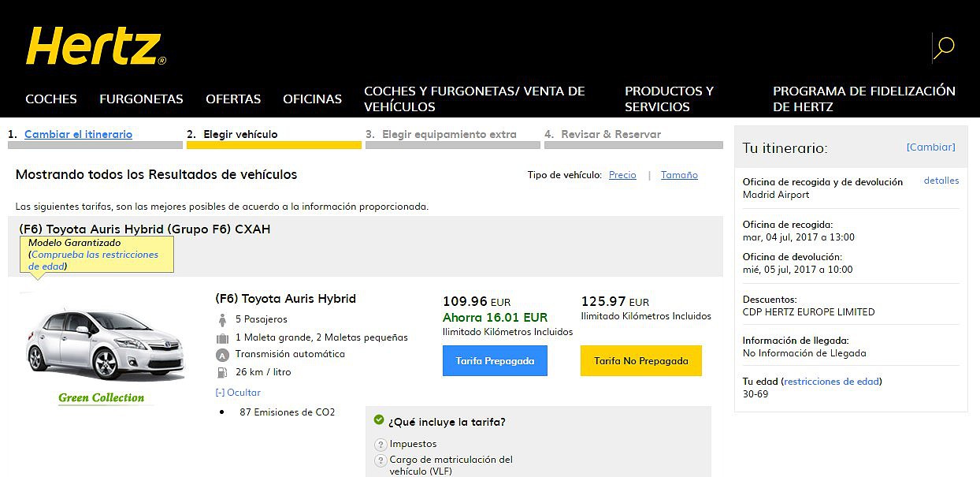The image size is (980, 477).
Task: Open the Furgonetas menu
Action: (141, 99)
